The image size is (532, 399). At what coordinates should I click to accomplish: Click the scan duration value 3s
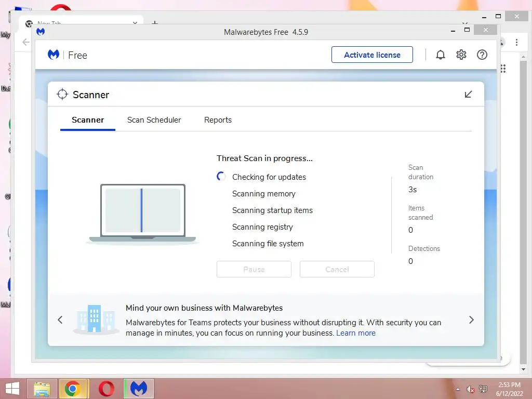point(412,189)
